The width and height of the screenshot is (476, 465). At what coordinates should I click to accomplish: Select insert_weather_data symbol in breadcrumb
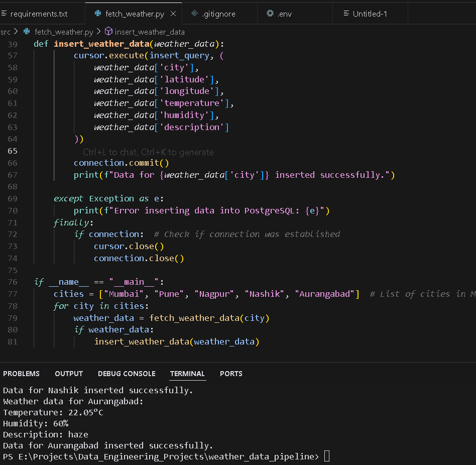pyautogui.click(x=150, y=32)
